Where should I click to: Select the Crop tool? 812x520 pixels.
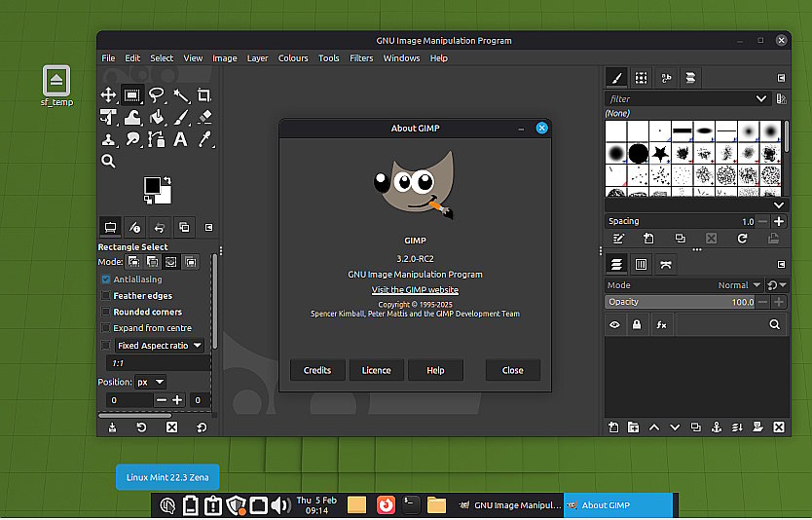click(204, 94)
